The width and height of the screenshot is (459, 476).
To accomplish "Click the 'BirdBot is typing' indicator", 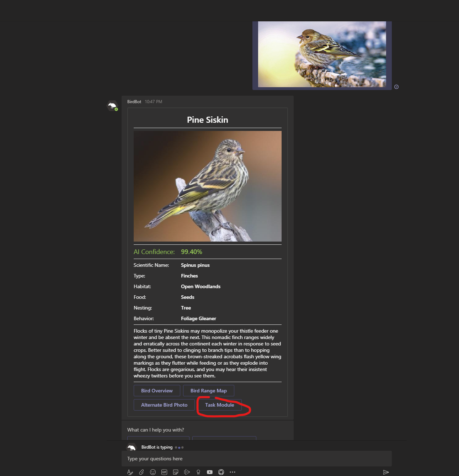I will tap(157, 447).
